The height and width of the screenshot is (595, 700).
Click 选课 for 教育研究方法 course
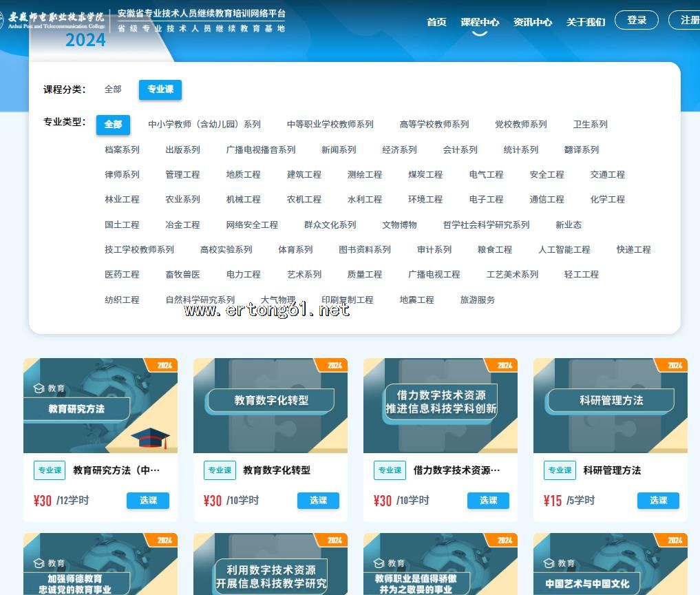(x=148, y=501)
